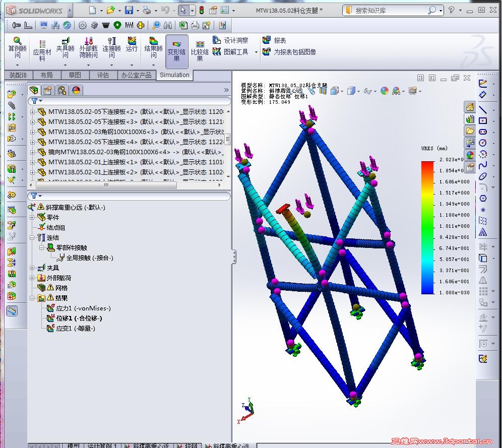The image size is (502, 448).
Task: Open the Help question mark menu
Action: [x=452, y=10]
